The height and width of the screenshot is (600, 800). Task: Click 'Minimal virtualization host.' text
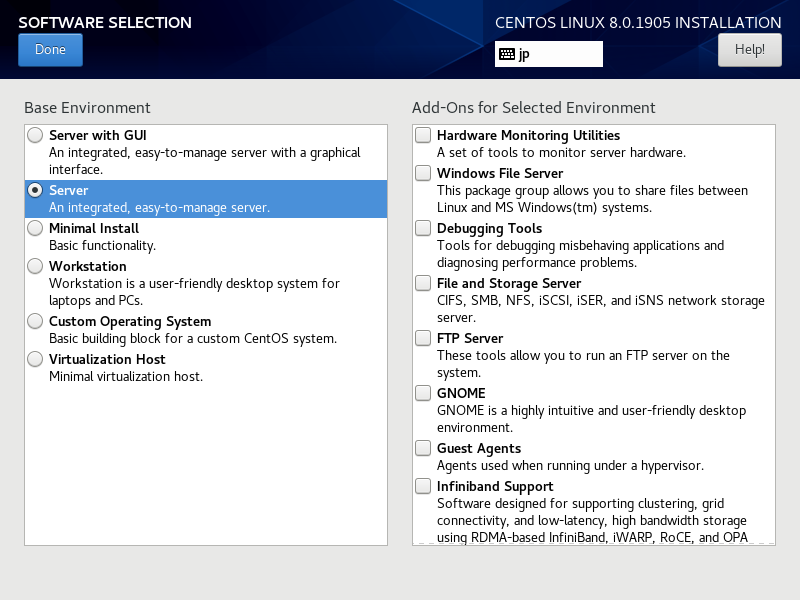click(126, 377)
